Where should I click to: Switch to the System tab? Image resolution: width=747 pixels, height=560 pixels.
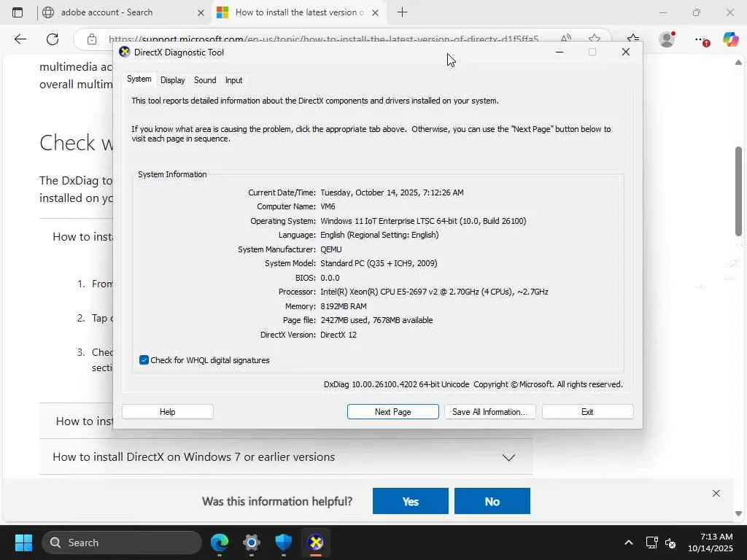click(139, 79)
